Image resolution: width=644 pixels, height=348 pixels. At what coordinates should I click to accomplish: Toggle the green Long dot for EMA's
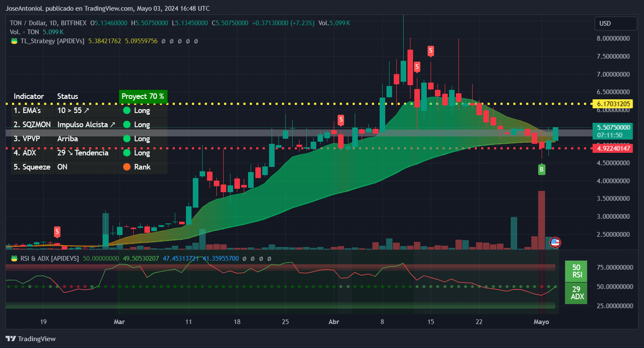(126, 110)
